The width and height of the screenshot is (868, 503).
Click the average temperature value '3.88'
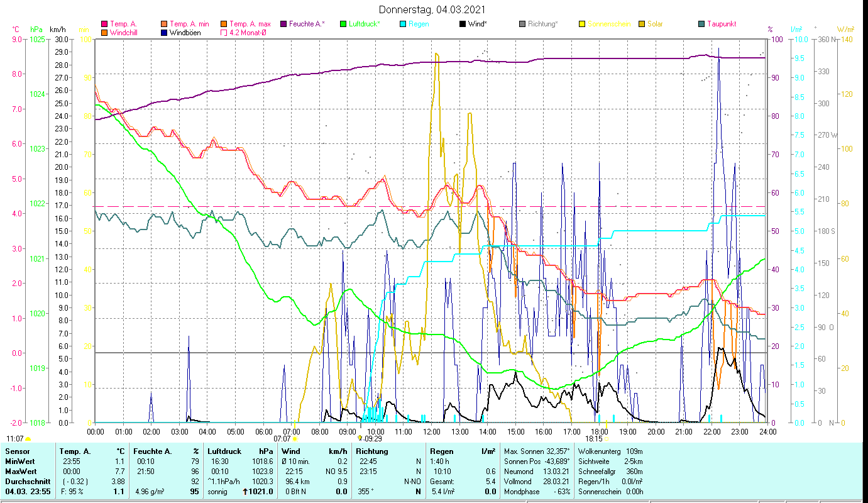(117, 482)
